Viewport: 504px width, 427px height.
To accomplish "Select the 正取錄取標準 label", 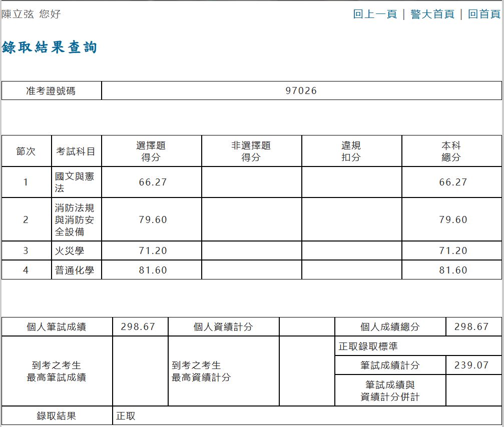I will pyautogui.click(x=368, y=346).
